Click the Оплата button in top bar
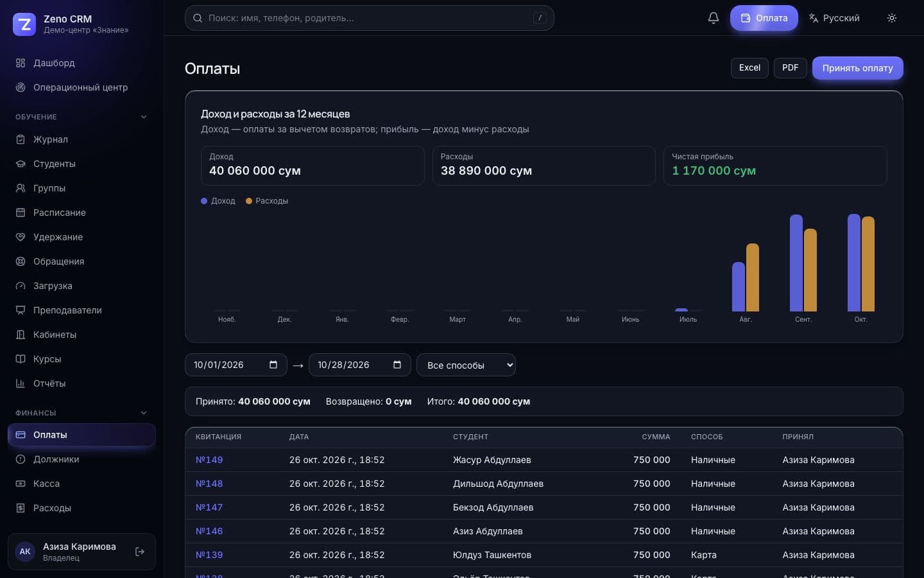The image size is (924, 578). tap(764, 18)
